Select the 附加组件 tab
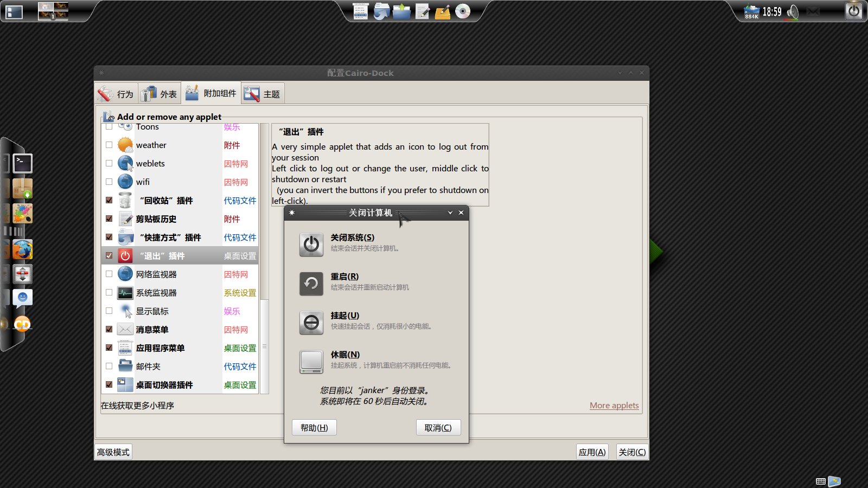868x488 pixels. click(211, 93)
